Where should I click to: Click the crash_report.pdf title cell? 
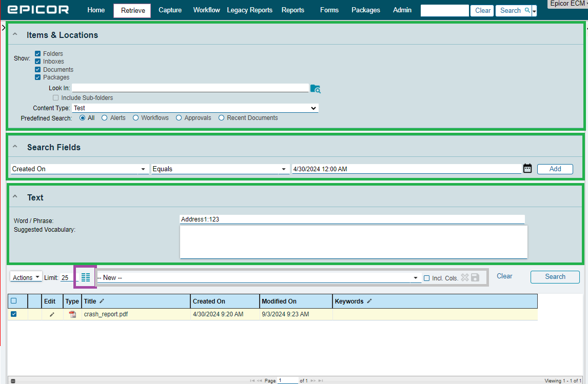pos(136,314)
